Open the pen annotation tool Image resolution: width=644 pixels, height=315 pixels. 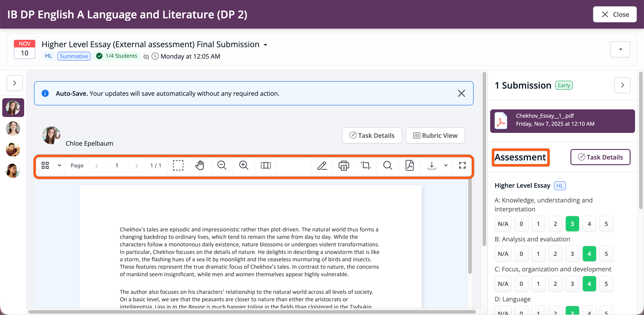[322, 165]
